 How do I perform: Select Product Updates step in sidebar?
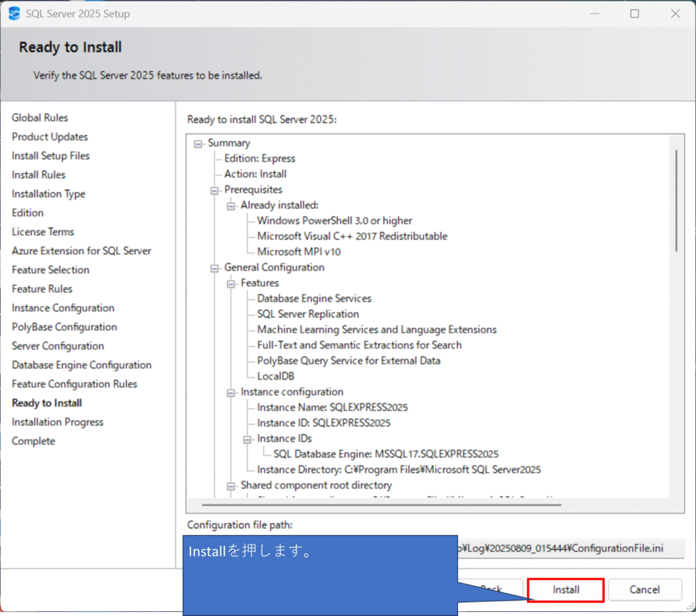50,137
